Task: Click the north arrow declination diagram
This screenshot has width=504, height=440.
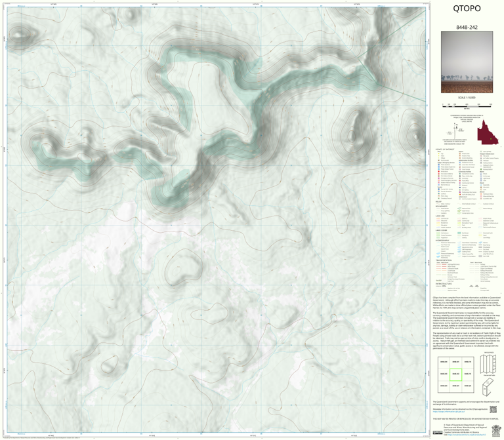Action: pyautogui.click(x=455, y=130)
